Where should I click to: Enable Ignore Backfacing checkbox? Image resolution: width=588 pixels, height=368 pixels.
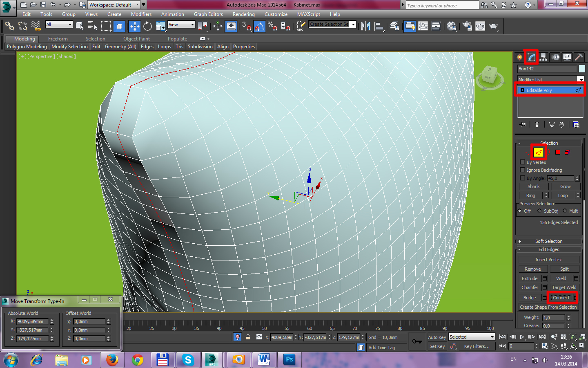pos(522,170)
